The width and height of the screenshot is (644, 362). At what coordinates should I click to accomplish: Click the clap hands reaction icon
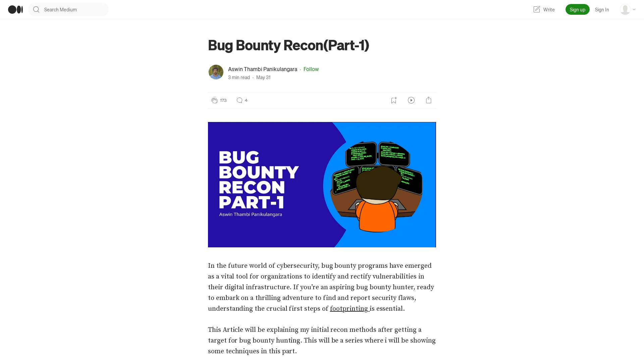click(x=214, y=100)
